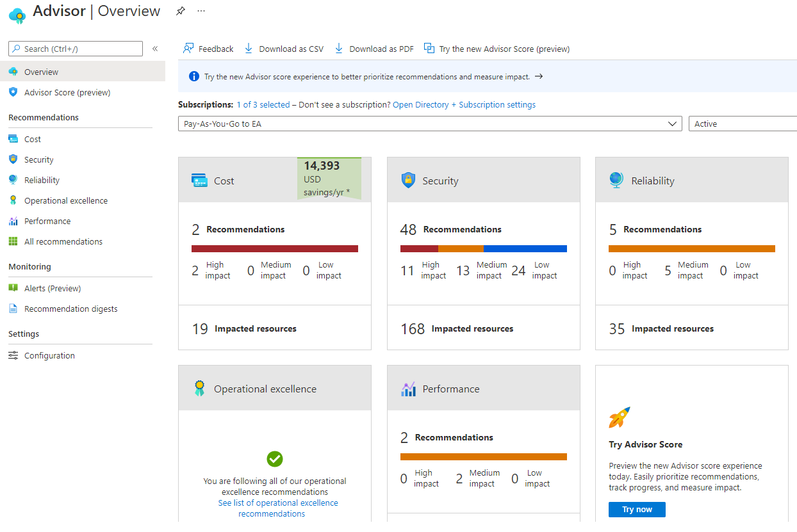The height and width of the screenshot is (532, 797).
Task: Click the Cost card credit card icon
Action: pyautogui.click(x=200, y=181)
